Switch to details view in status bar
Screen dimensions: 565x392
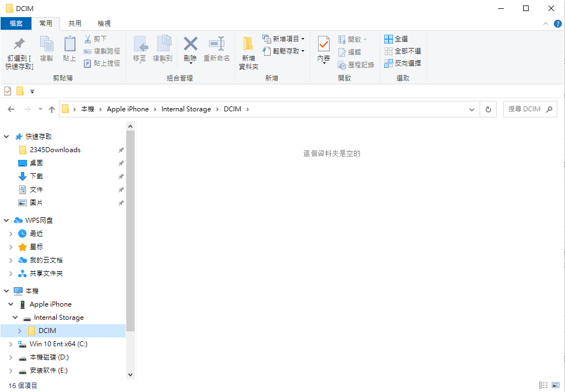coord(544,385)
